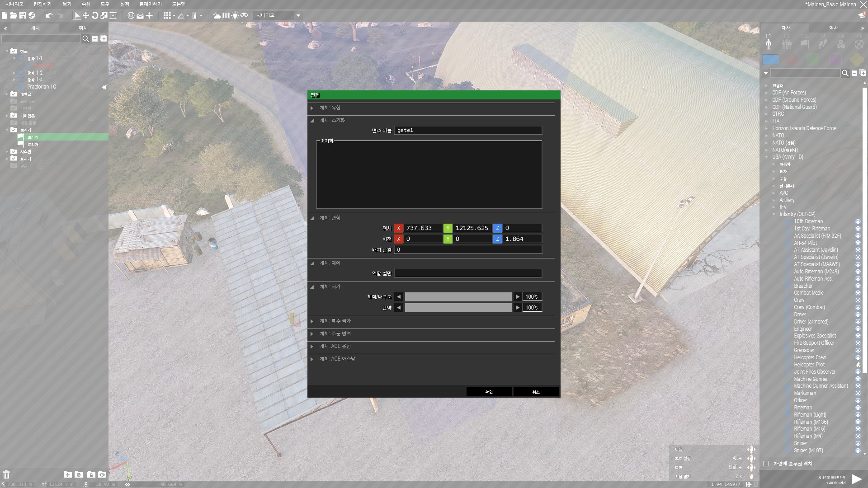Viewport: 868px width, 488px height.
Task: Click the 확인 confirm button
Action: (489, 392)
